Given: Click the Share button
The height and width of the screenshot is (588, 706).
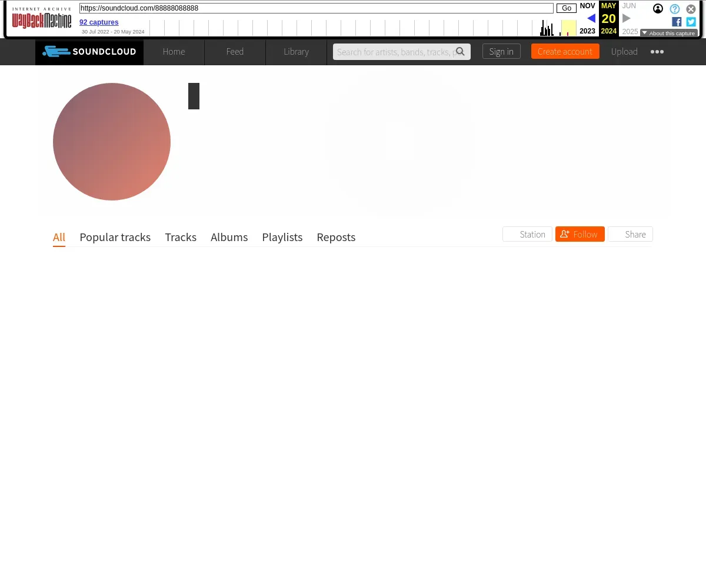Looking at the screenshot, I should click(630, 234).
